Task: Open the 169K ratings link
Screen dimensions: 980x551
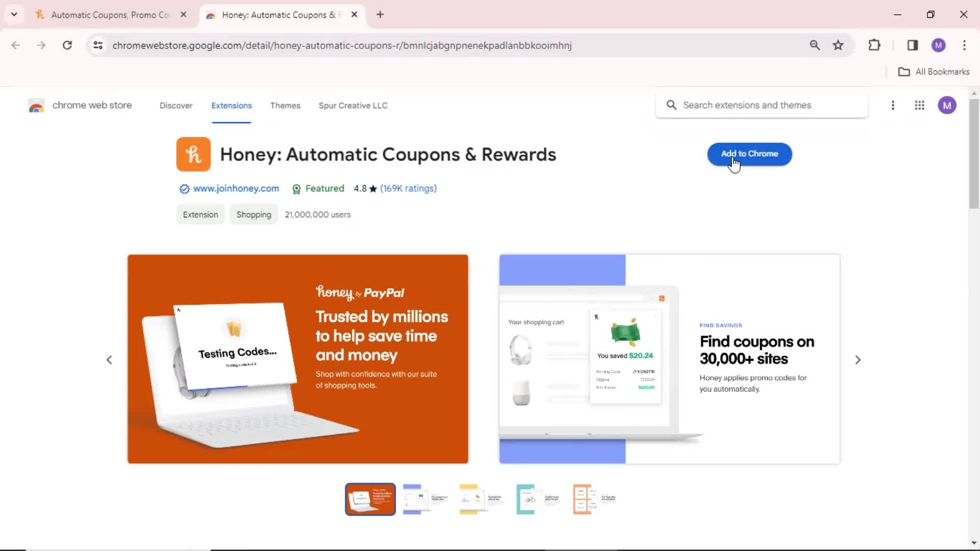Action: click(408, 189)
